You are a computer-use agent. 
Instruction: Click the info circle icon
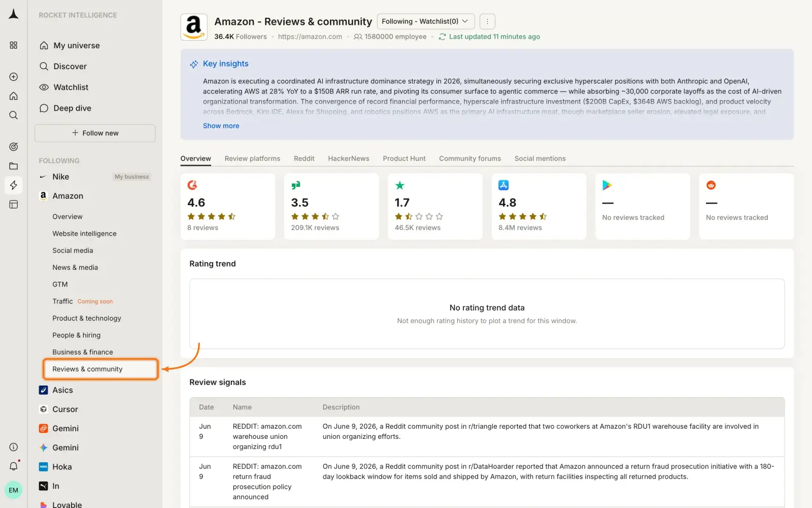(x=14, y=447)
